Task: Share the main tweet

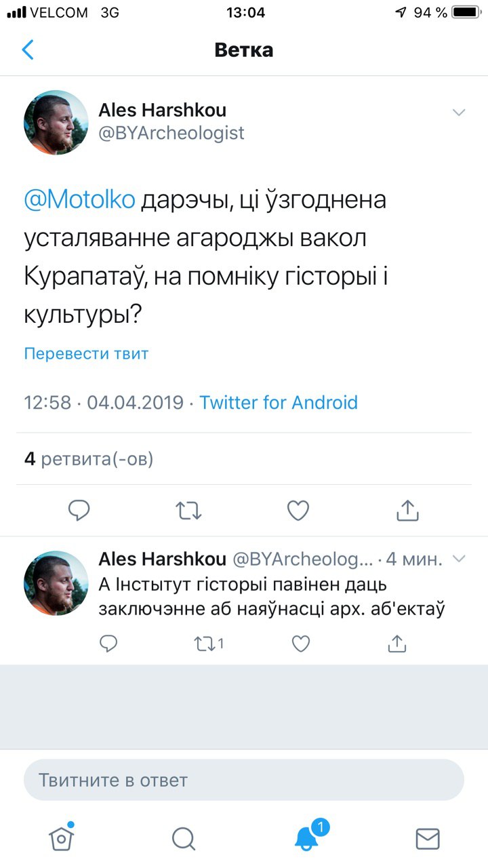Action: point(407,510)
